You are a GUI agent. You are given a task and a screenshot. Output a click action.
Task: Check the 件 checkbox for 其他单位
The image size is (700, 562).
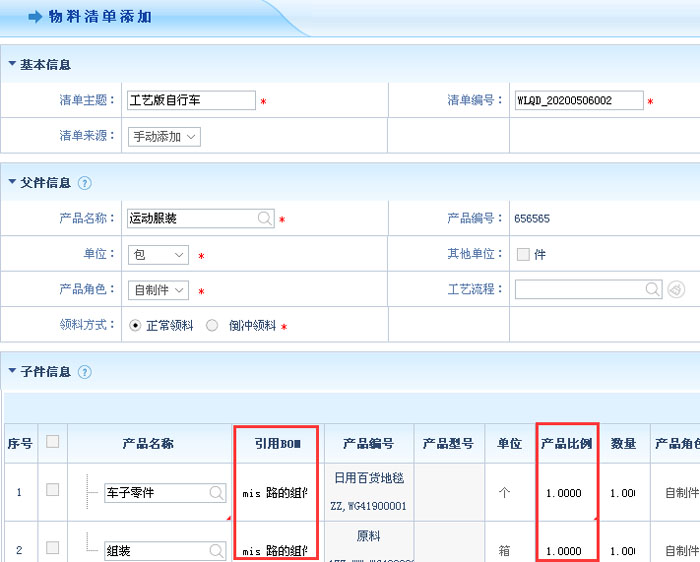click(523, 254)
